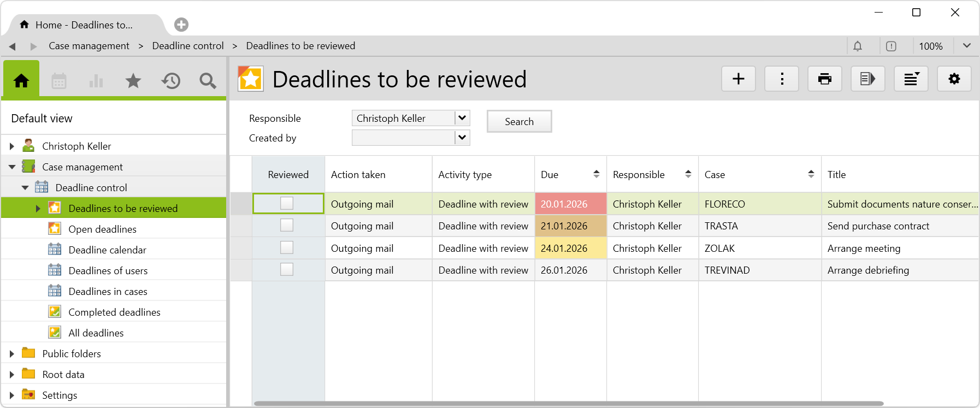
Task: Open the gear settings icon in header
Action: [954, 79]
